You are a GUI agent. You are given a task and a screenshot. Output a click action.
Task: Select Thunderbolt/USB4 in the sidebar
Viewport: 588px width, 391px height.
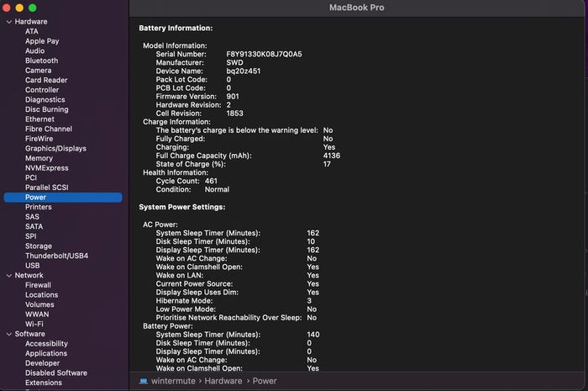click(56, 256)
